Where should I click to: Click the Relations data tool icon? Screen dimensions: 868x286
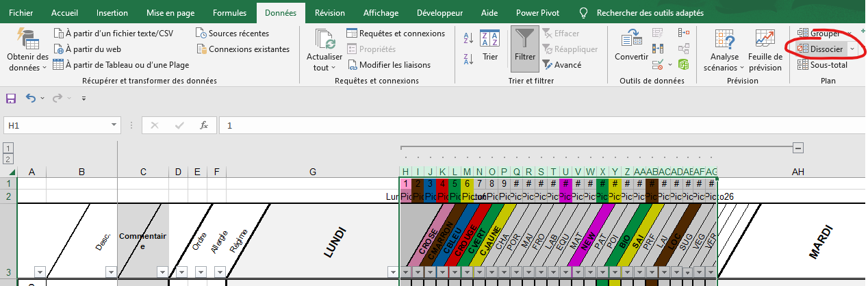(x=683, y=49)
